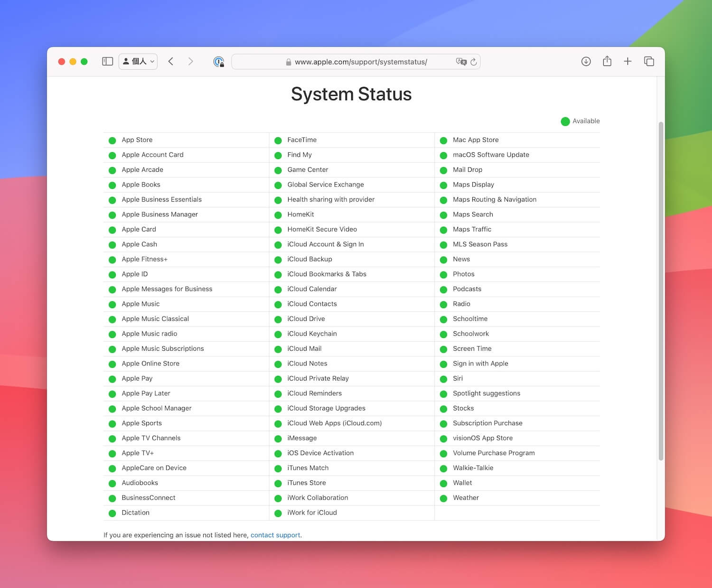The height and width of the screenshot is (588, 712).
Task: Click the FaceTime status dot
Action: point(278,140)
